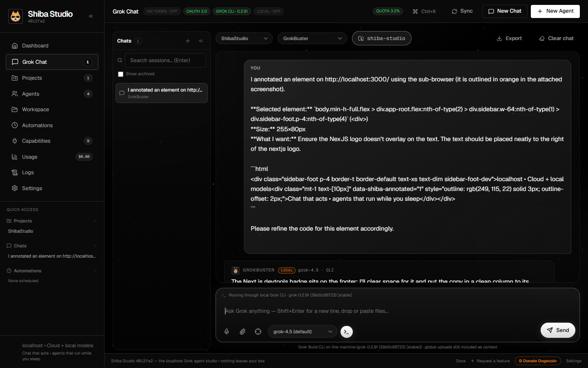This screenshot has width=588, height=368.
Task: Open the Workspace section
Action: point(52,110)
